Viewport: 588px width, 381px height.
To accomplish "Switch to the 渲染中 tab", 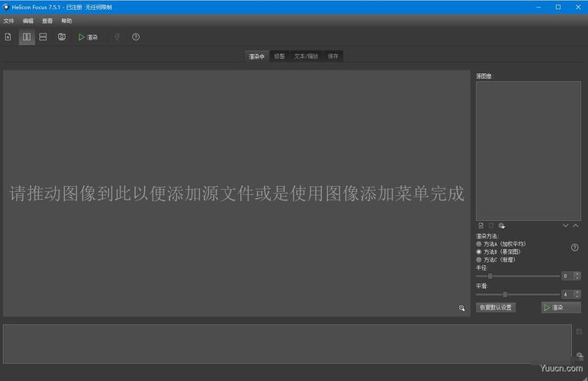I will click(x=257, y=56).
